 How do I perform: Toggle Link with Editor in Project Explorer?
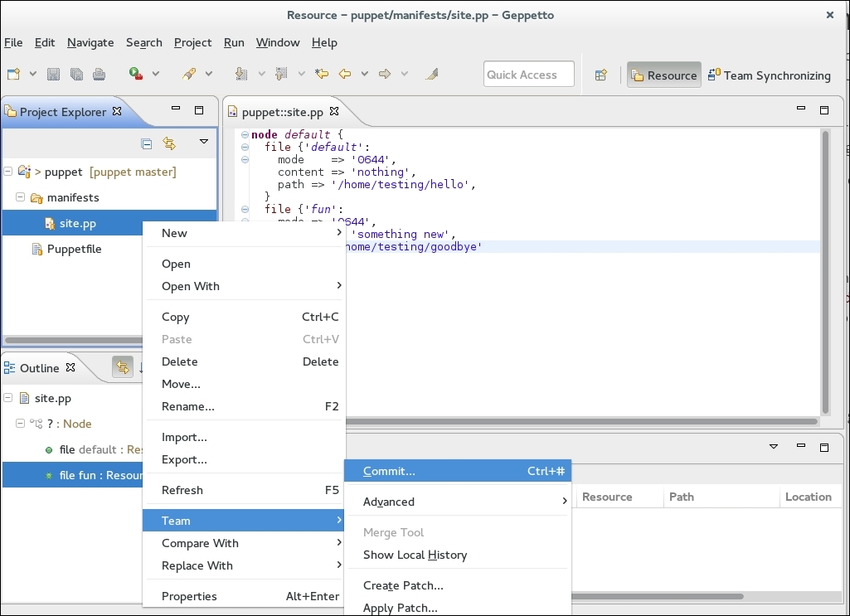(169, 143)
